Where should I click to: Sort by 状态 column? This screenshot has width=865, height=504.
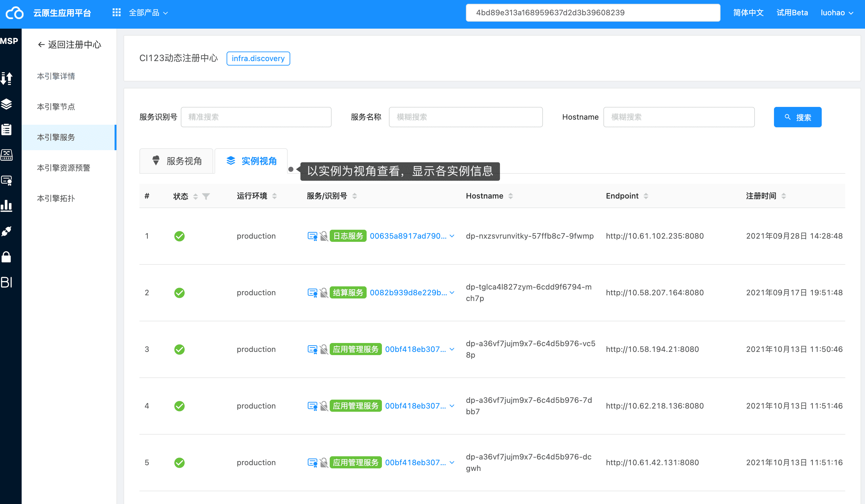coord(196,196)
